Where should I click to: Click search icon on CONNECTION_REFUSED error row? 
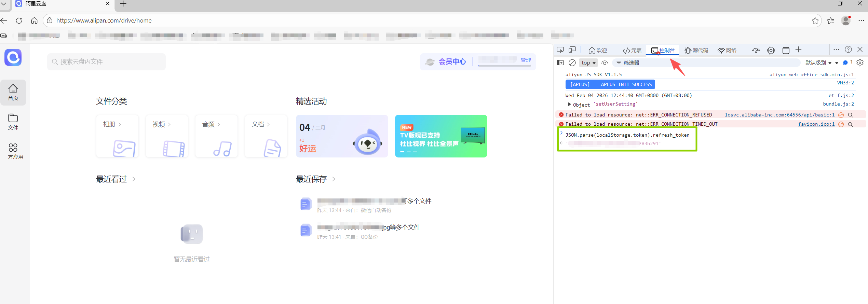[x=851, y=115]
